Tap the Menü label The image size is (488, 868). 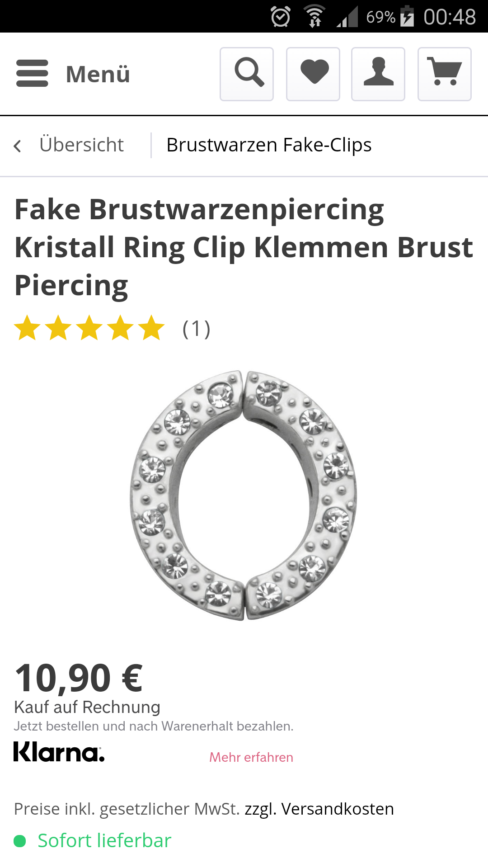[98, 74]
